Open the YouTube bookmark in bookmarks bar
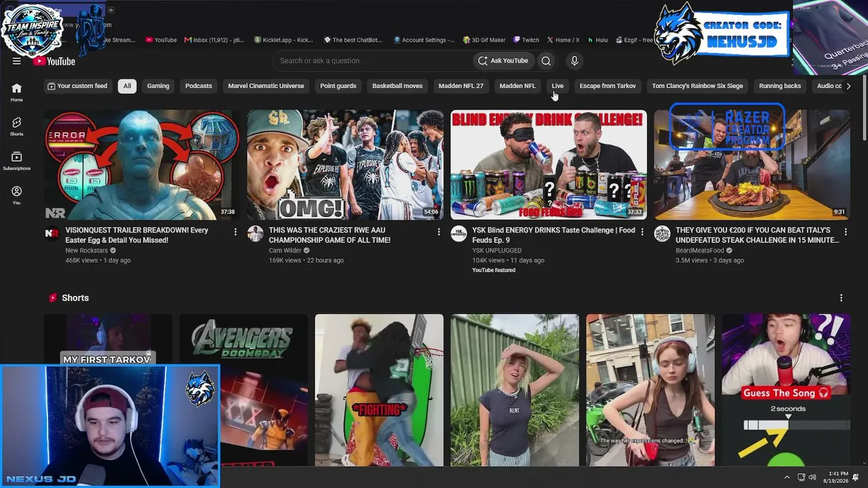The width and height of the screenshot is (868, 488). (x=161, y=40)
